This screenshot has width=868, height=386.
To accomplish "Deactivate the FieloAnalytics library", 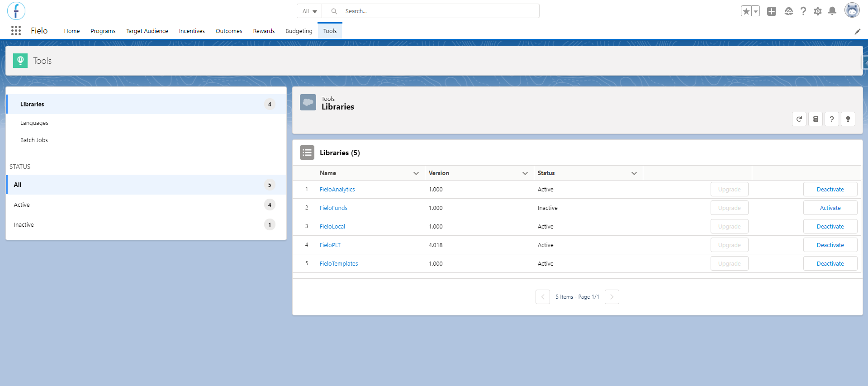I will 830,190.
